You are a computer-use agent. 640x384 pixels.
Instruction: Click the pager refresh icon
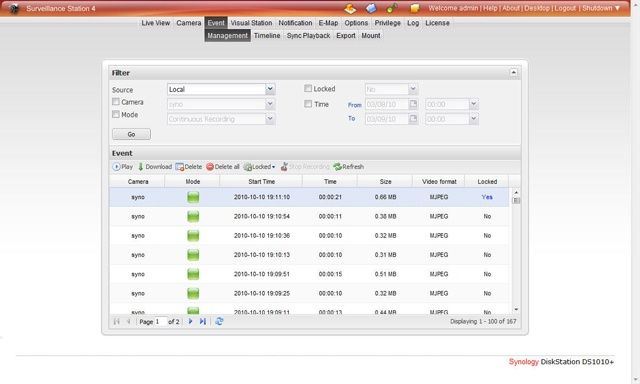[x=219, y=322]
